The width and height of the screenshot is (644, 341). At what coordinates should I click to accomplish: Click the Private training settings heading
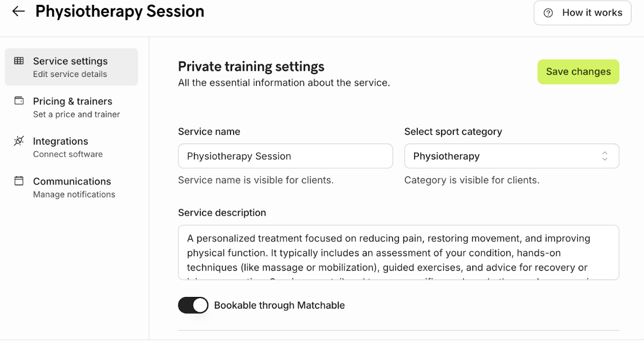coord(251,67)
